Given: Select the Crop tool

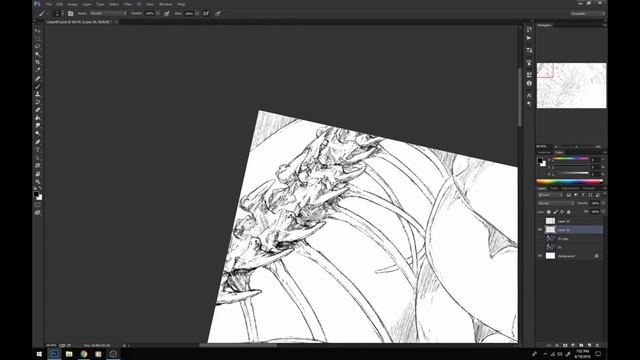Looking at the screenshot, I should (38, 62).
